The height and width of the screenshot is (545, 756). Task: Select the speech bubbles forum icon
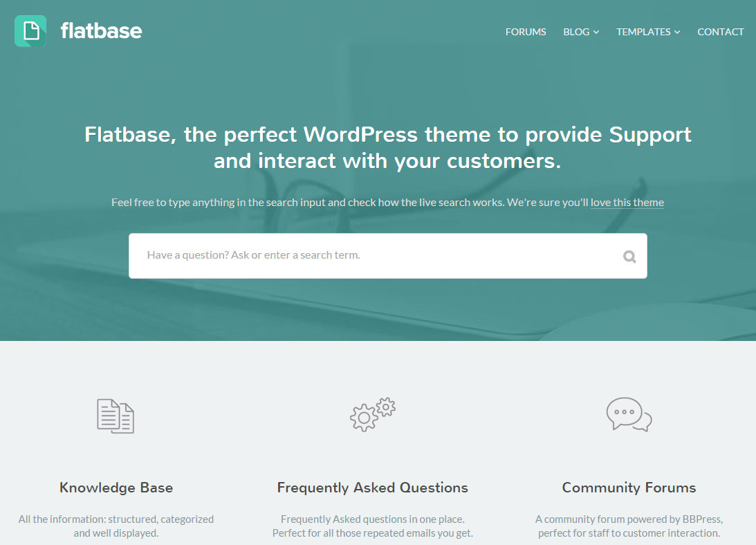point(629,414)
